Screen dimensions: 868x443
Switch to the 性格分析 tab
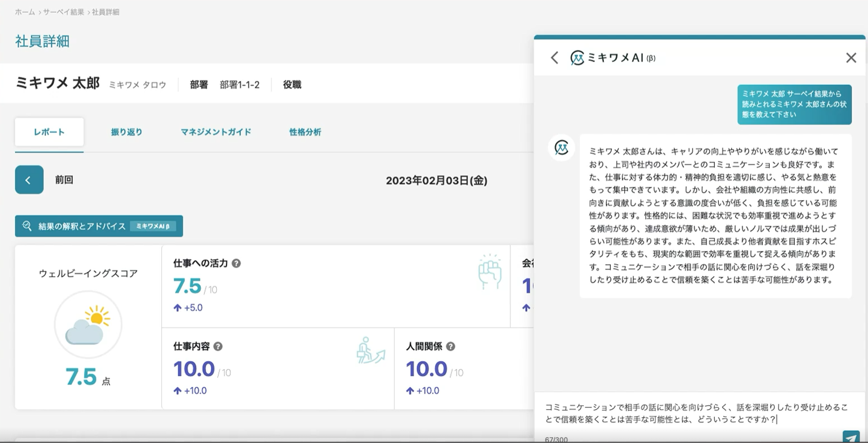pos(305,132)
